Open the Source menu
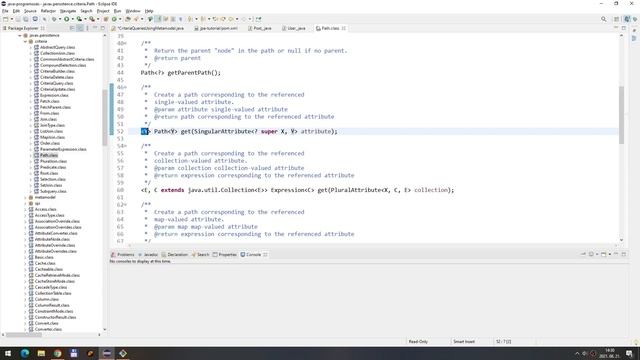The image size is (640, 360). (x=30, y=11)
